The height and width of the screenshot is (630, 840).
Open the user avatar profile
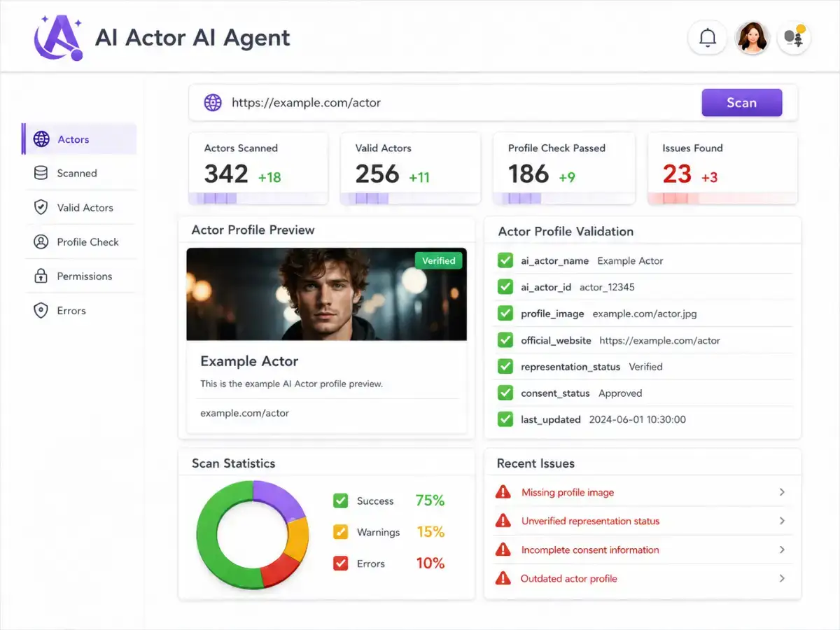click(752, 38)
